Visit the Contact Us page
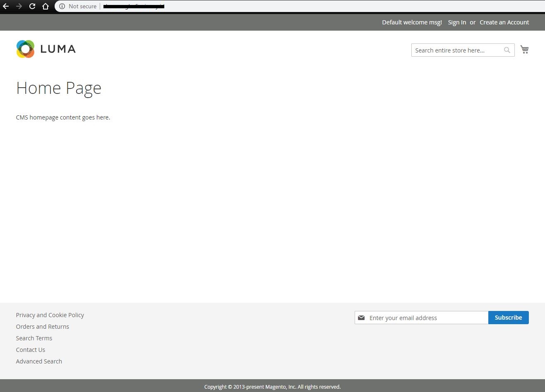Viewport: 545px width, 392px height. tap(31, 350)
